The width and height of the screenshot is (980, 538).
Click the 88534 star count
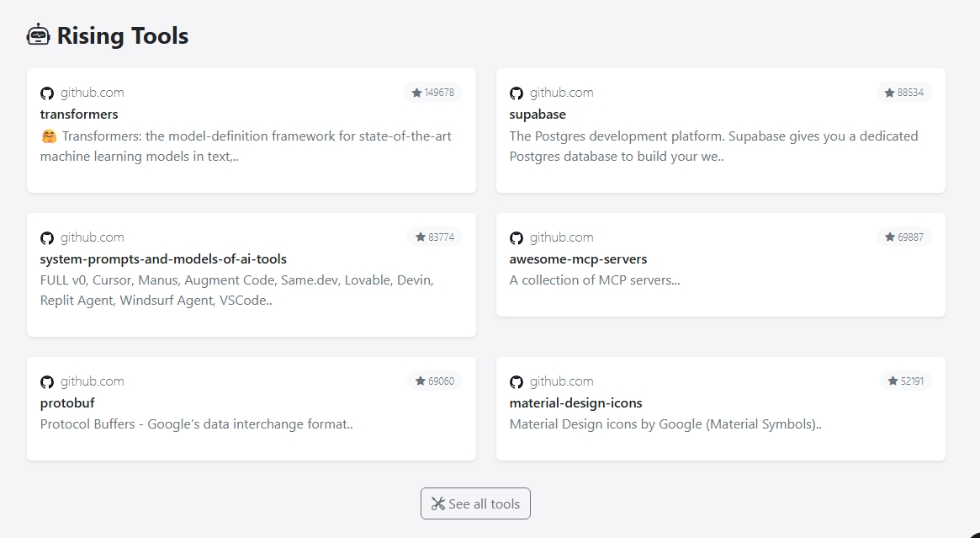(x=911, y=93)
